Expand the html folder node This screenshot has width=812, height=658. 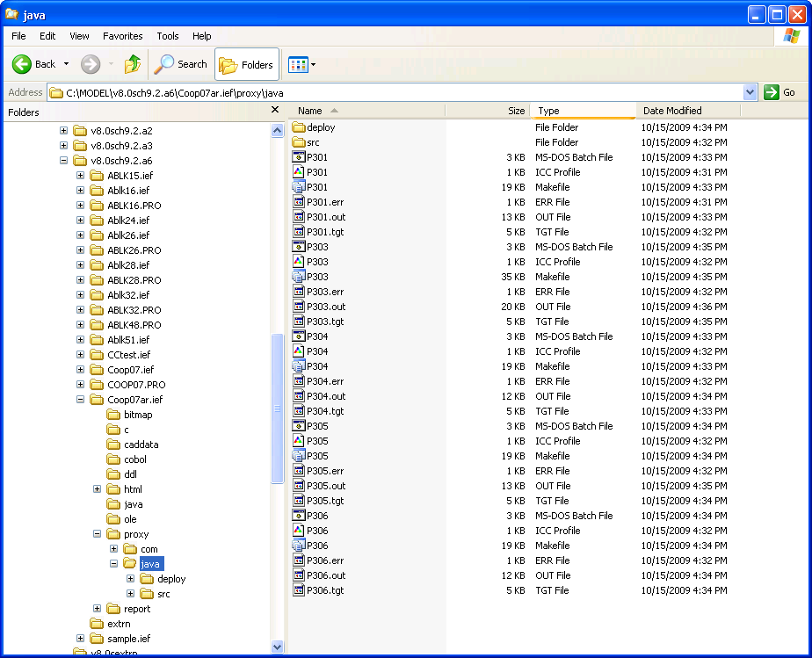click(x=98, y=489)
